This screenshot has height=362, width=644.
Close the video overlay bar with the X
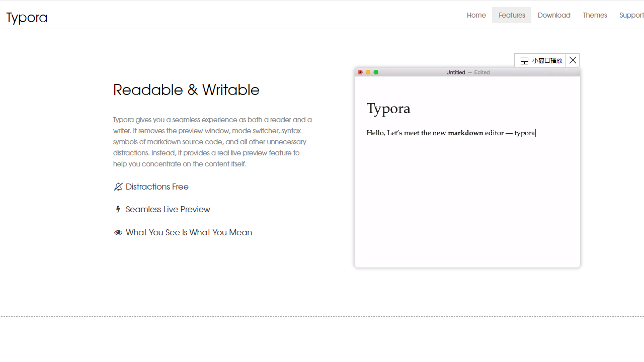573,60
